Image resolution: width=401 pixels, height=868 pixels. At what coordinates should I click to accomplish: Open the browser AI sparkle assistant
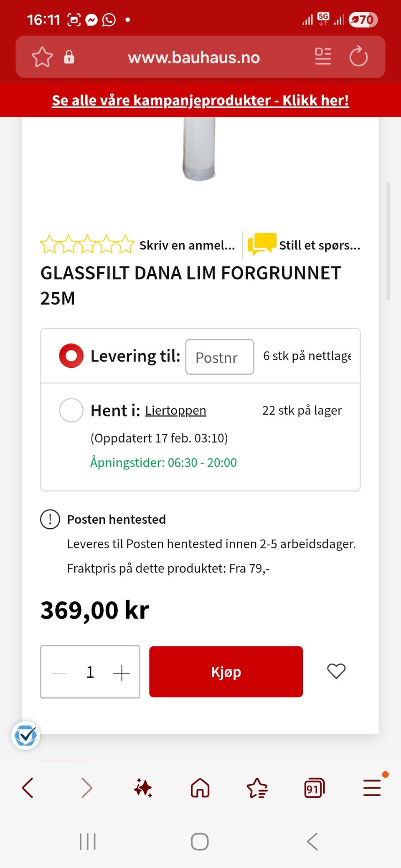143,788
